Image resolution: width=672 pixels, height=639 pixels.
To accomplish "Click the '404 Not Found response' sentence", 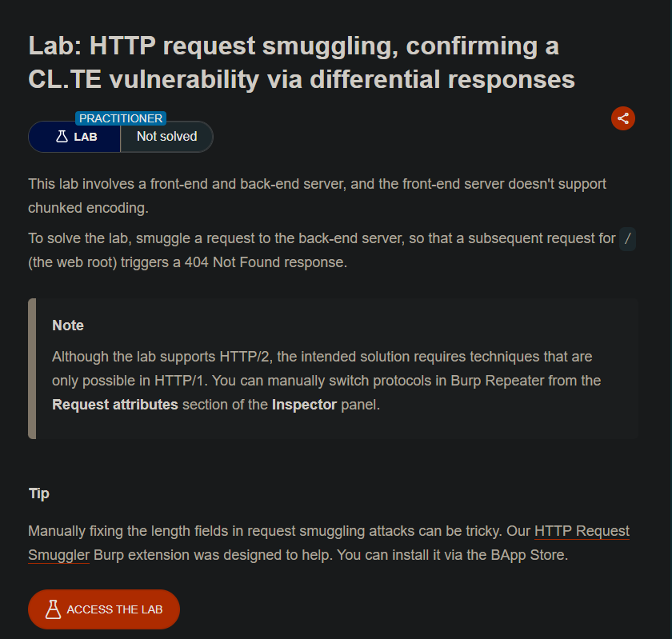I will [266, 262].
